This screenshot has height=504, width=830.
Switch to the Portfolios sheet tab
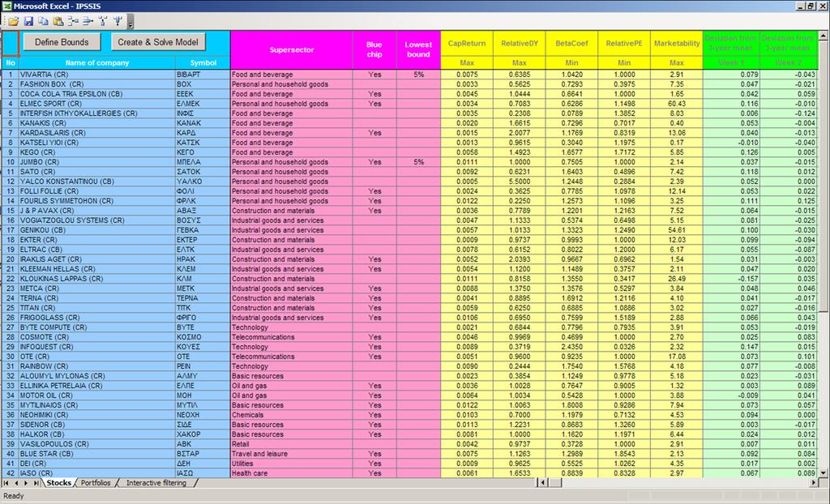[96, 483]
